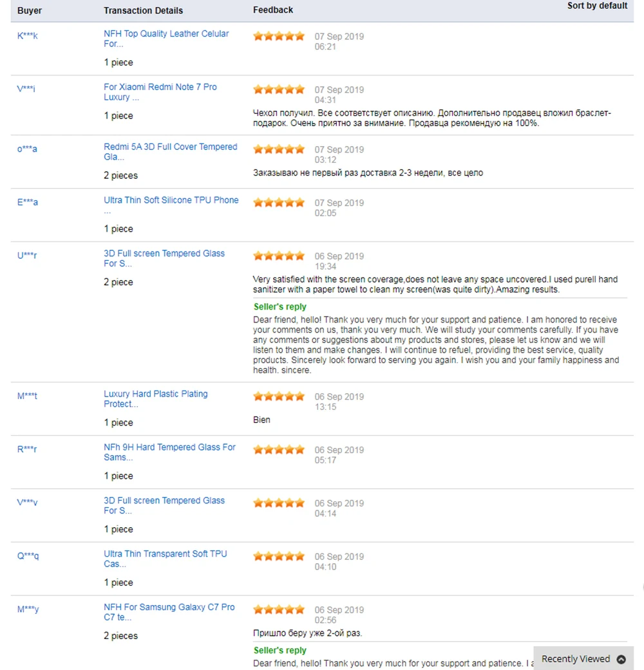Click the Feedback column header
Image resolution: width=644 pixels, height=670 pixels.
pyautogui.click(x=273, y=10)
